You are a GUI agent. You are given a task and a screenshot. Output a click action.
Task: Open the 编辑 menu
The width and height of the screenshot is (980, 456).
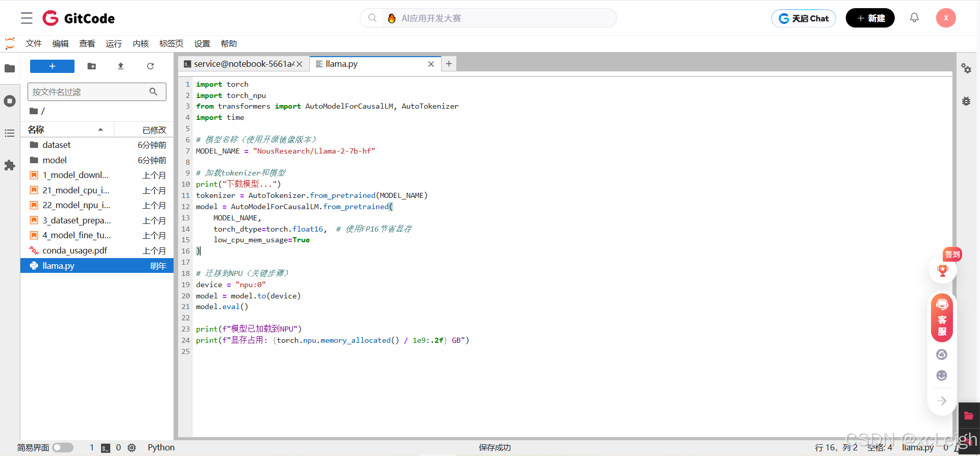tap(60, 44)
